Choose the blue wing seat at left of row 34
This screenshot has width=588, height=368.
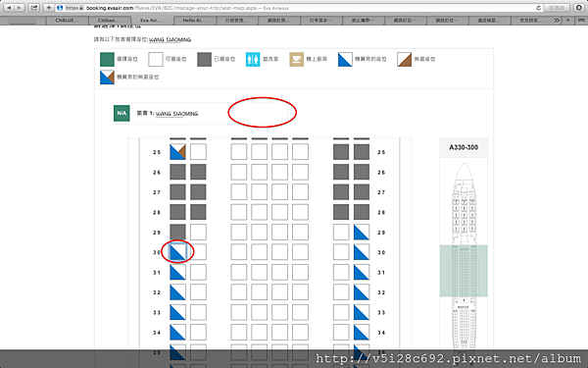pyautogui.click(x=177, y=333)
